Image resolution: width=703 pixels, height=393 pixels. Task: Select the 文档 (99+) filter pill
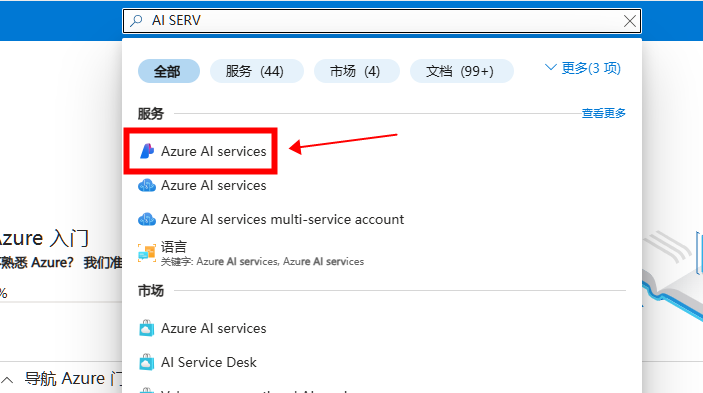tap(461, 71)
